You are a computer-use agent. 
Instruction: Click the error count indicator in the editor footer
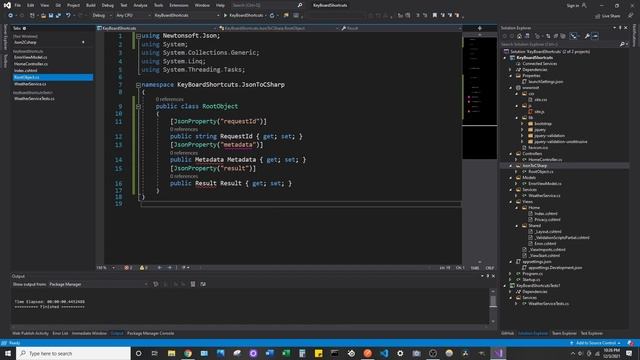128,268
